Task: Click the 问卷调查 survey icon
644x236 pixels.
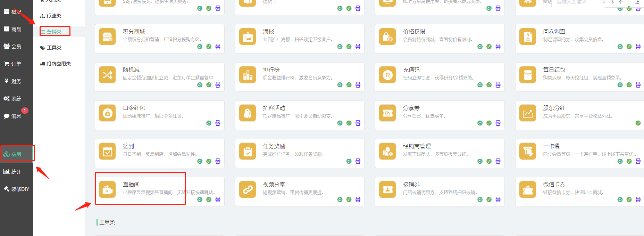Action: click(528, 37)
